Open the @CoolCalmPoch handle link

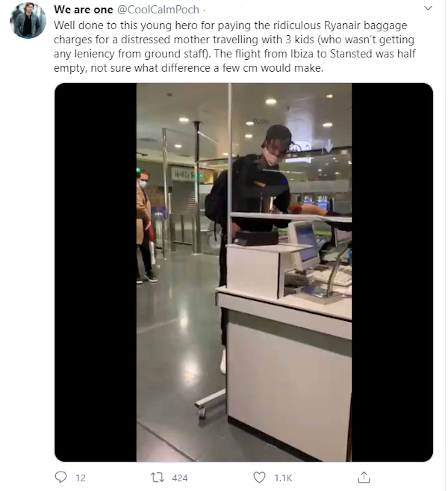pyautogui.click(x=158, y=10)
